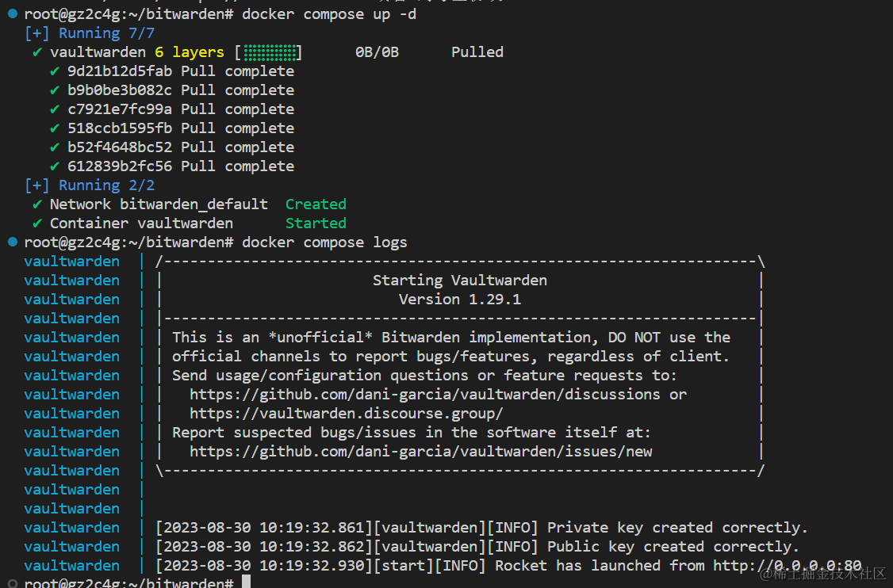Click the checkmark beside layer b9b0be3b082c
Screen dimensions: 893x588
(55, 90)
